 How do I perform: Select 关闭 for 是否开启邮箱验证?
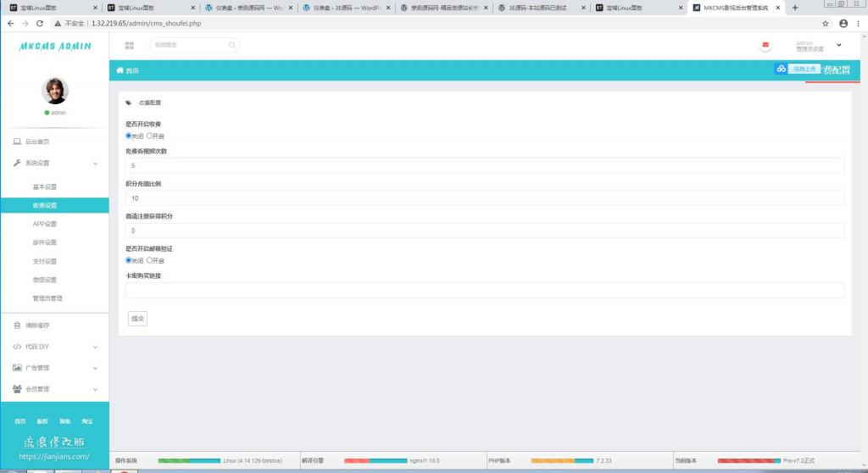point(129,260)
